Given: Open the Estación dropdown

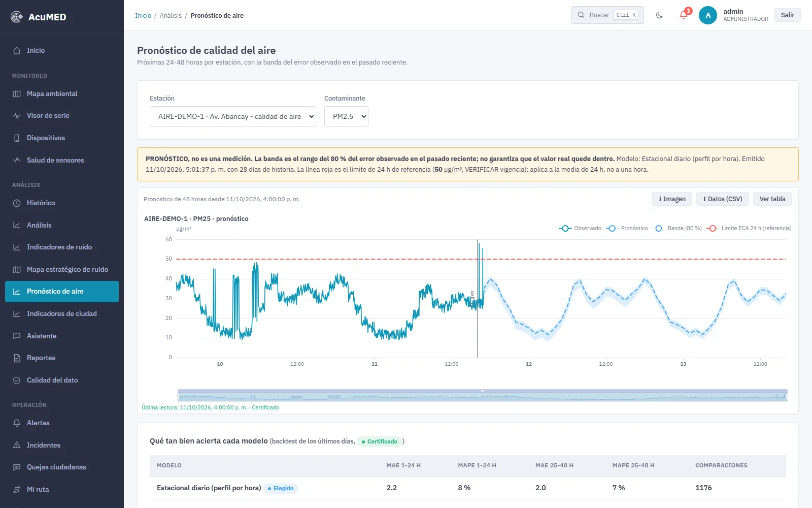Looking at the screenshot, I should tap(233, 116).
